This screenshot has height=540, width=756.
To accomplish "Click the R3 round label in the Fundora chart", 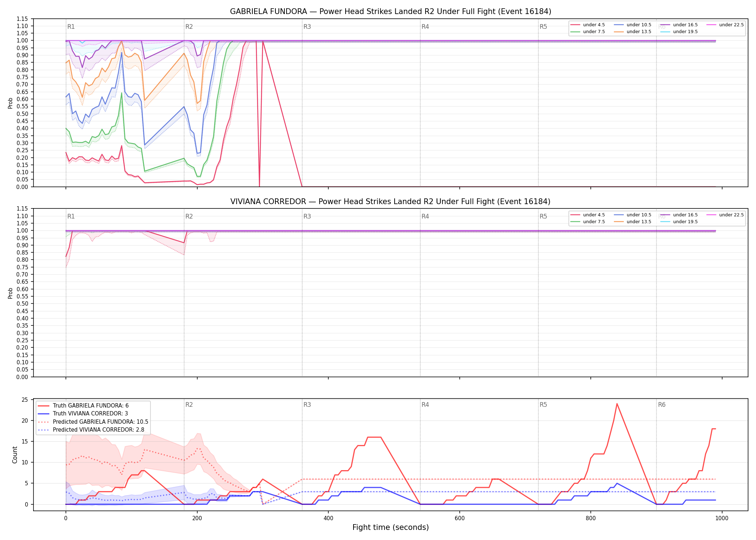I will pyautogui.click(x=307, y=27).
